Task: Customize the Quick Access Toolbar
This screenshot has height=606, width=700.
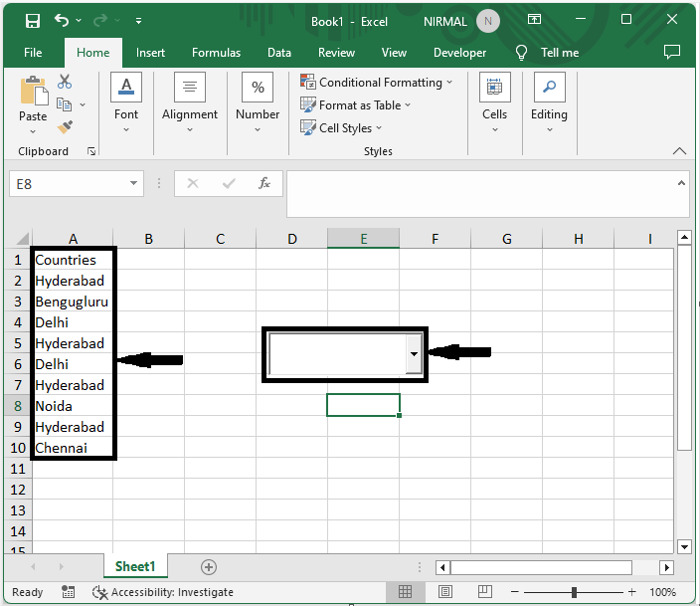Action: (x=139, y=21)
